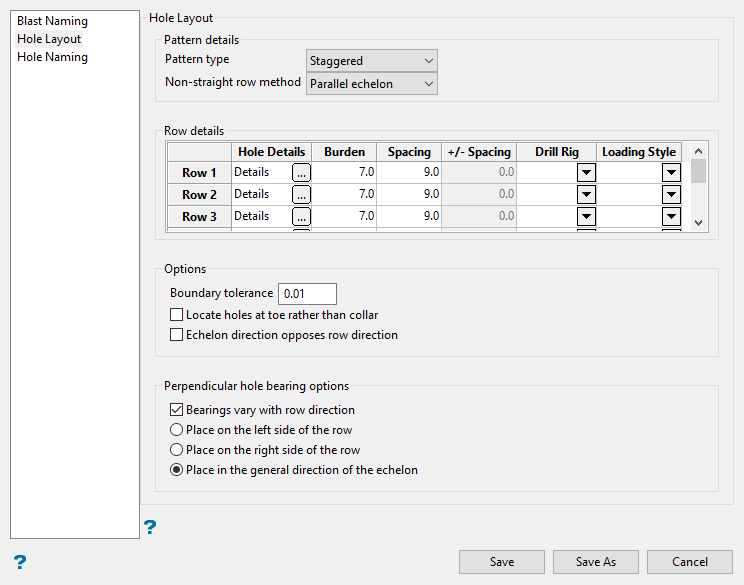This screenshot has width=744, height=585.
Task: Expand Row 1 Loading Style dropdown
Action: point(671,172)
